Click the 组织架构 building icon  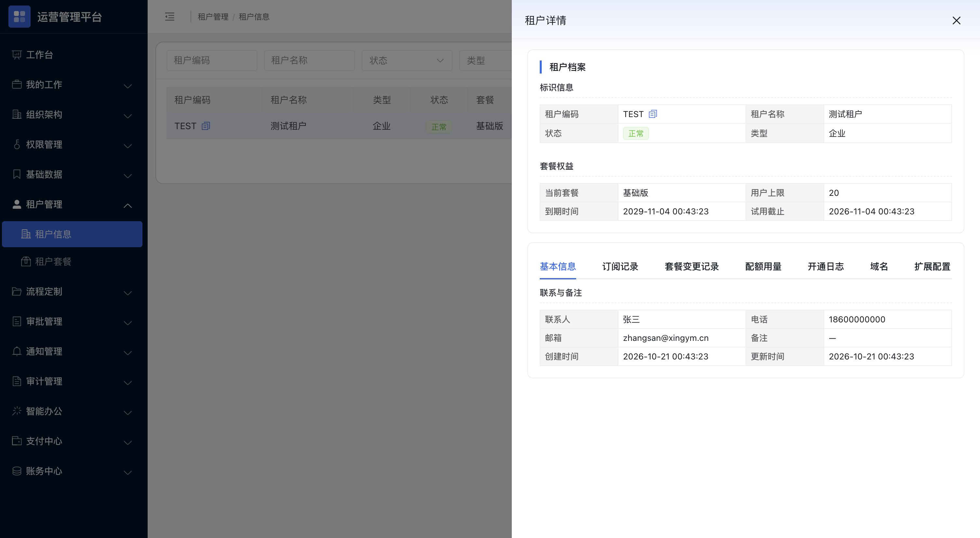pos(17,114)
